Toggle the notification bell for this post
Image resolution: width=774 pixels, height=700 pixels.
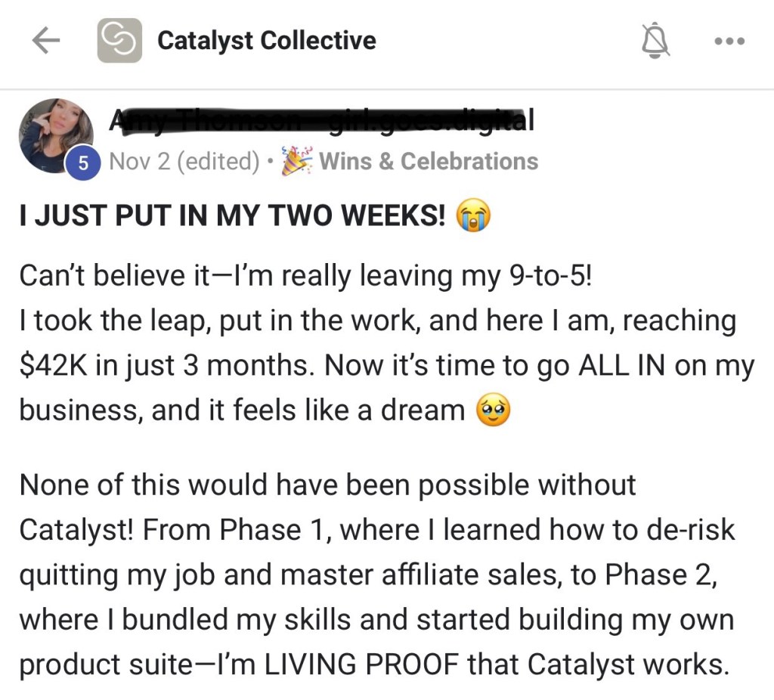click(655, 42)
